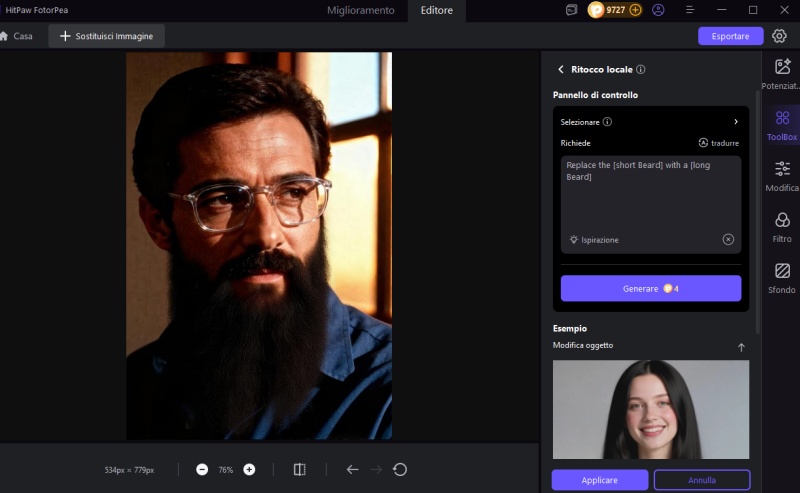The width and height of the screenshot is (800, 493).
Task: Switch to the Editore tab
Action: click(x=436, y=10)
